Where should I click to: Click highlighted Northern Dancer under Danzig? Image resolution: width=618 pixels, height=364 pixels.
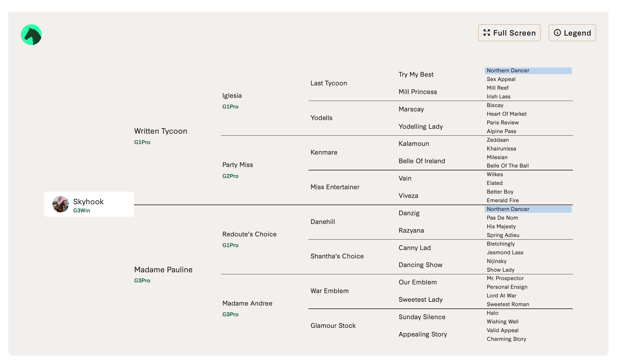(508, 209)
